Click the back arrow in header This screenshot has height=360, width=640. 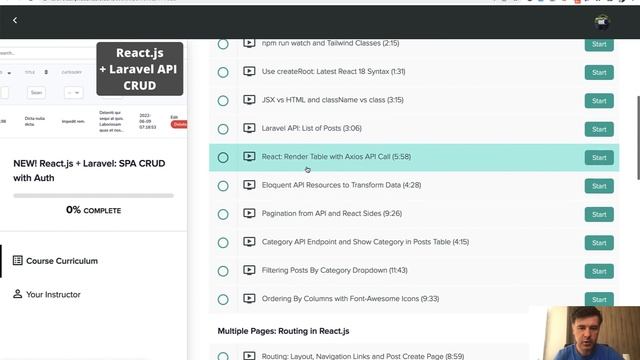point(15,20)
